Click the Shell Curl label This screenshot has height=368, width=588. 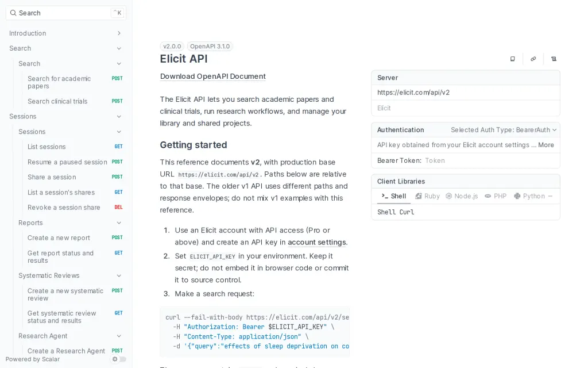point(396,212)
